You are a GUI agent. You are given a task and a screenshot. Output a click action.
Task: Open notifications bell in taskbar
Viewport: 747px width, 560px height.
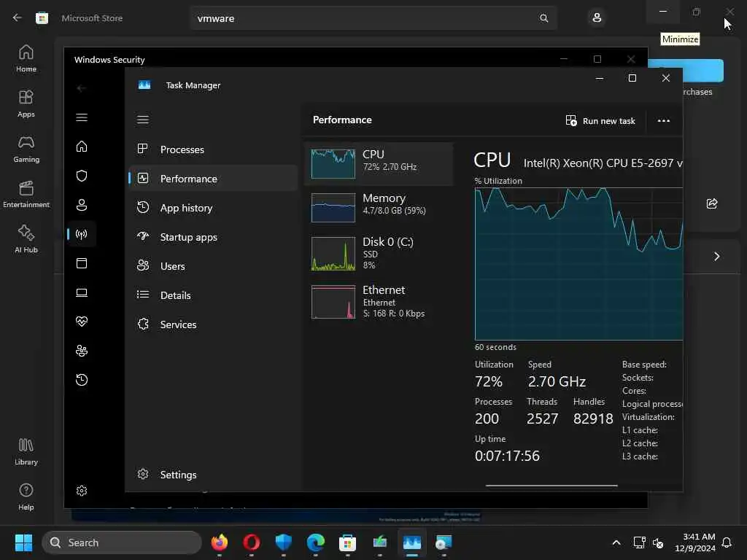(x=727, y=542)
